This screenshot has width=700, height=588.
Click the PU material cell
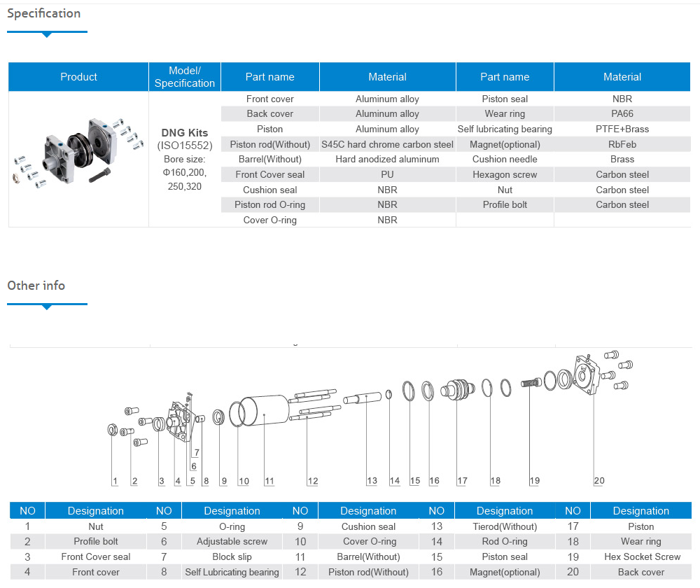pos(388,174)
